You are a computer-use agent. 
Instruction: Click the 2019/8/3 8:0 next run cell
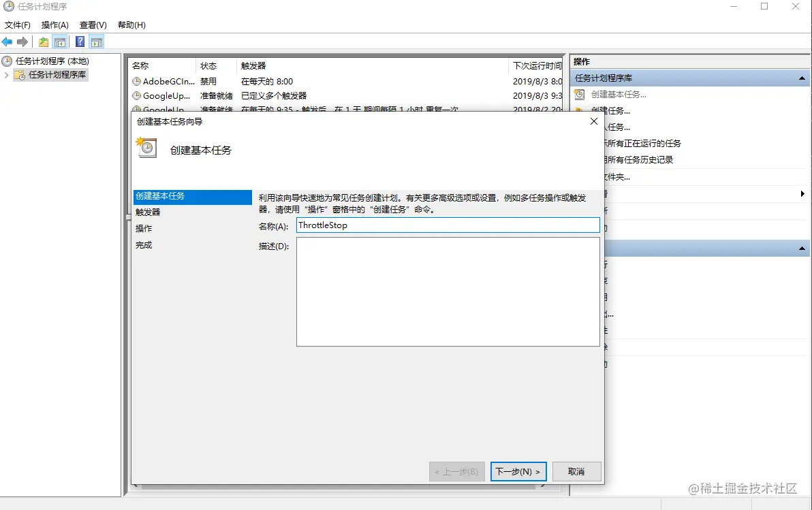coord(537,81)
